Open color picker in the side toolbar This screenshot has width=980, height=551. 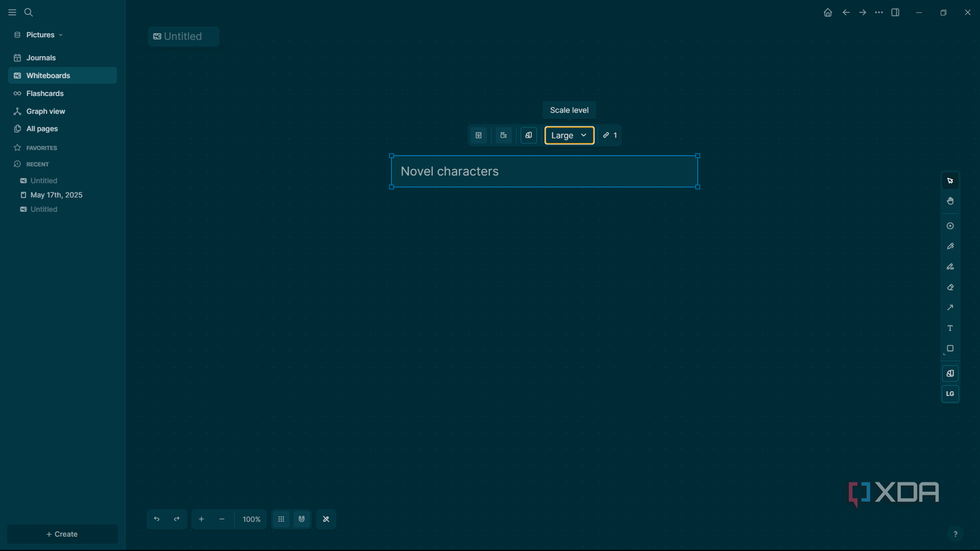click(950, 373)
